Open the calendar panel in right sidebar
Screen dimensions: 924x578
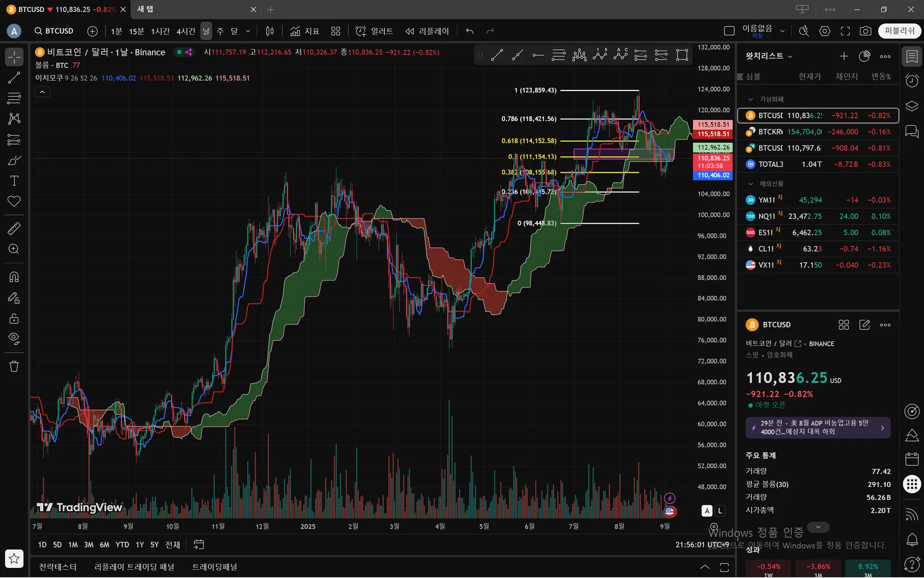coord(912,459)
